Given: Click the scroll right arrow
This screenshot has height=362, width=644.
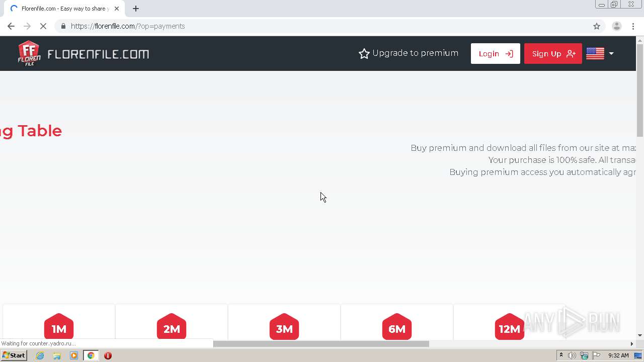Looking at the screenshot, I should (x=632, y=344).
